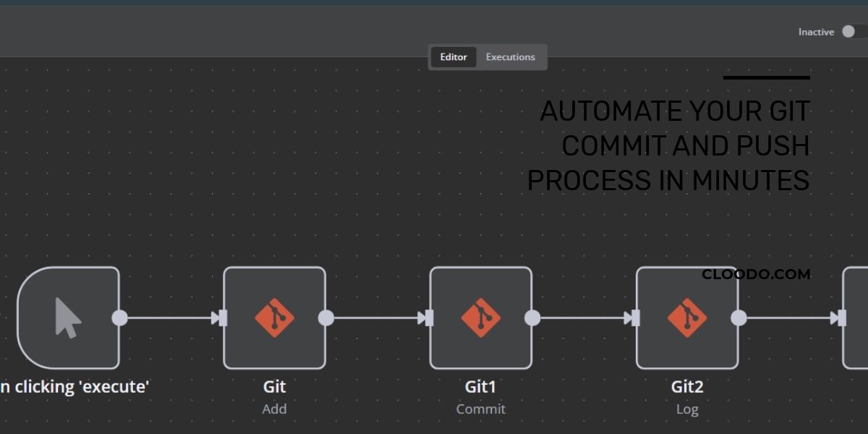Screen dimensions: 868x434
Task: Click the "Inactive" status label
Action: pyautogui.click(x=816, y=32)
